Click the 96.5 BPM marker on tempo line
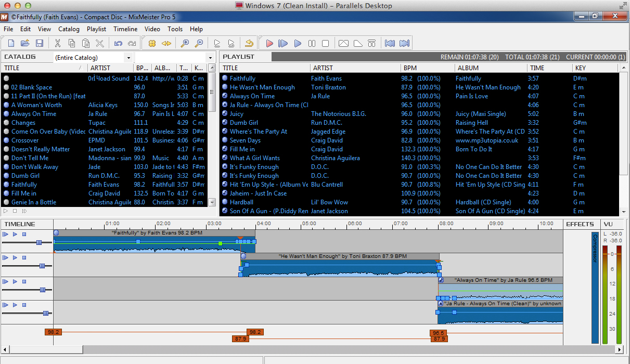This screenshot has height=364, width=630. pos(438,333)
